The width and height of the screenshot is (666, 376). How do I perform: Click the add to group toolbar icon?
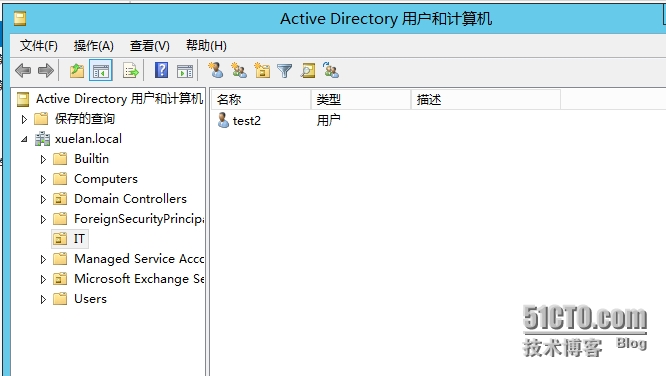point(331,70)
